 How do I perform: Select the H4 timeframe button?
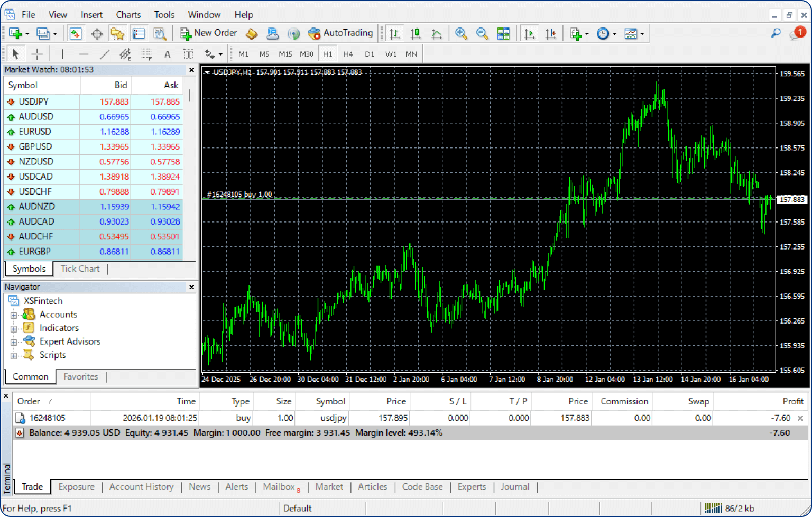point(348,54)
